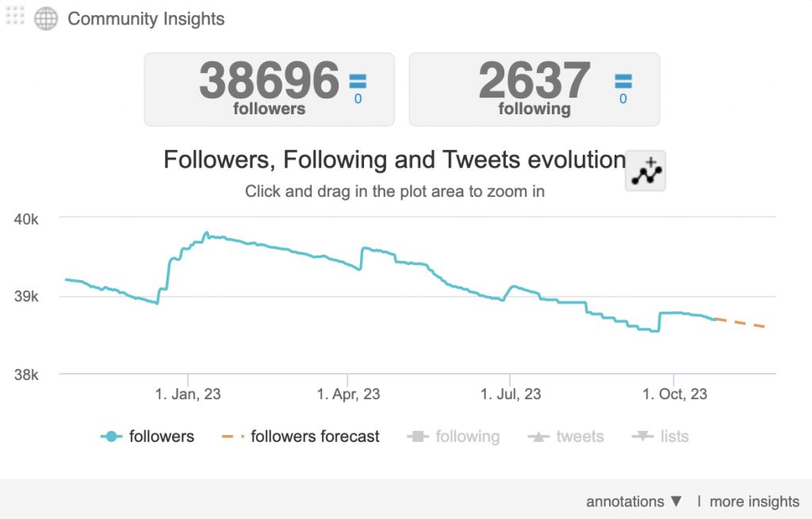
Task: Toggle the followers series in legend
Action: pos(161,436)
